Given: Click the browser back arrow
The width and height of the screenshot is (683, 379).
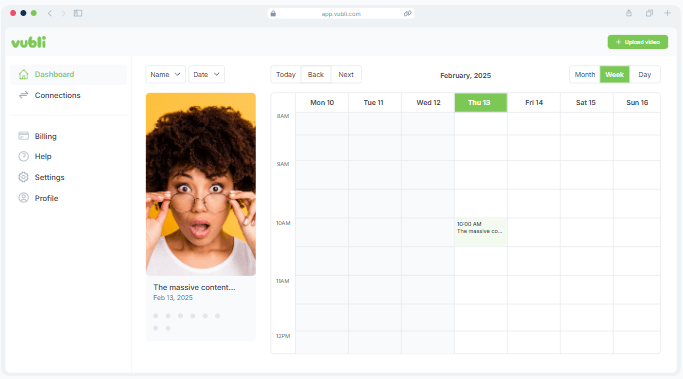Looking at the screenshot, I should pyautogui.click(x=50, y=14).
